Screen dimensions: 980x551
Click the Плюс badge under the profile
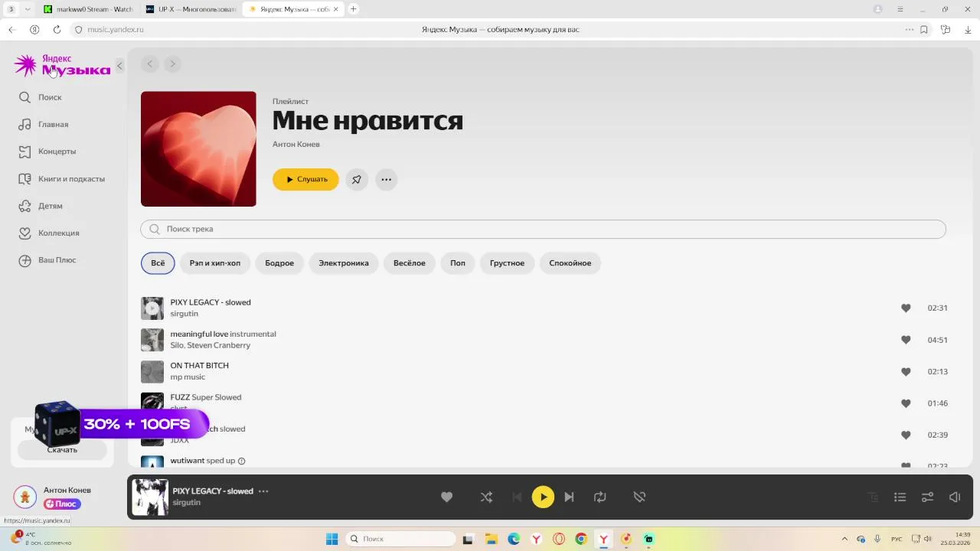[x=62, y=504]
